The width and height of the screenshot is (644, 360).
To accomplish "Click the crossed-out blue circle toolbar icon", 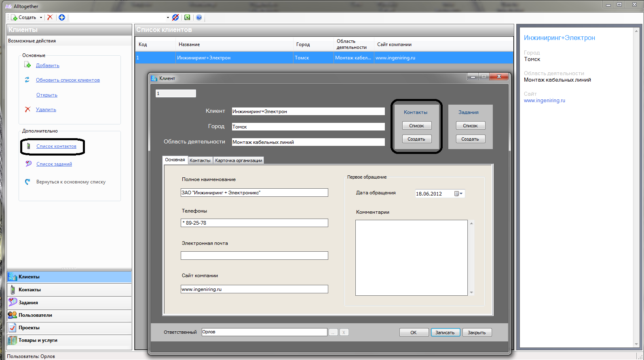I will pyautogui.click(x=175, y=17).
